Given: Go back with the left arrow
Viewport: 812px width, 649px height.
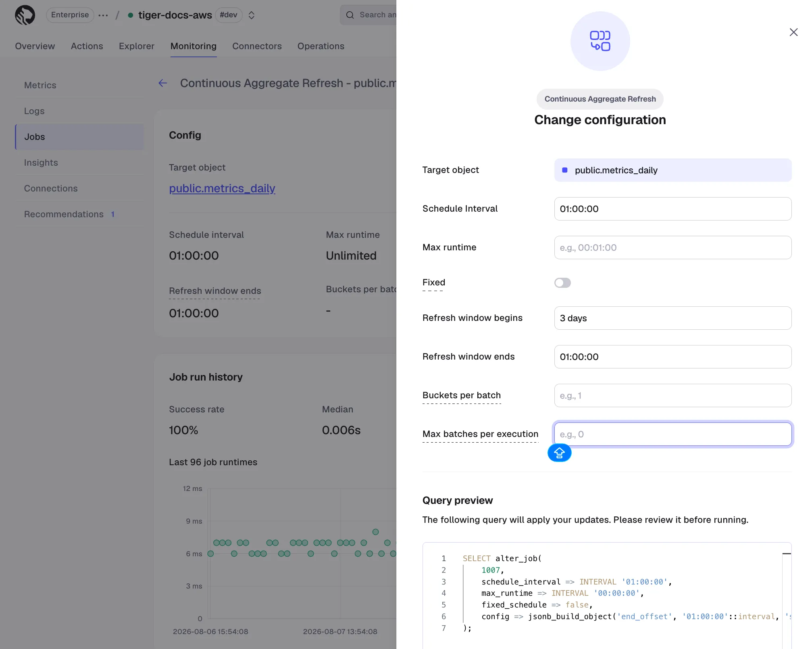Looking at the screenshot, I should [163, 83].
